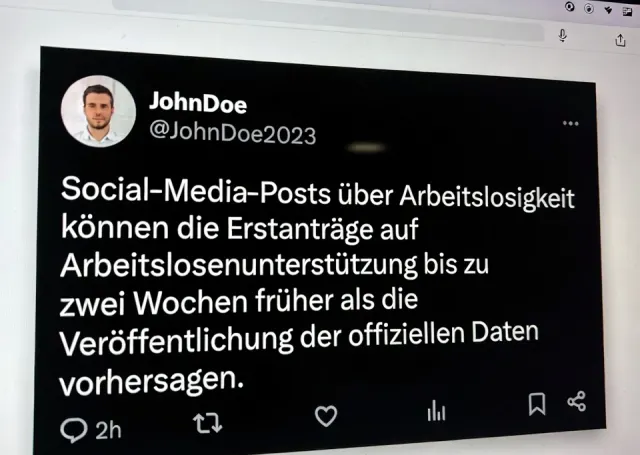Repost the tweet using retweet arrows
Image resolution: width=640 pixels, height=455 pixels.
click(x=208, y=422)
